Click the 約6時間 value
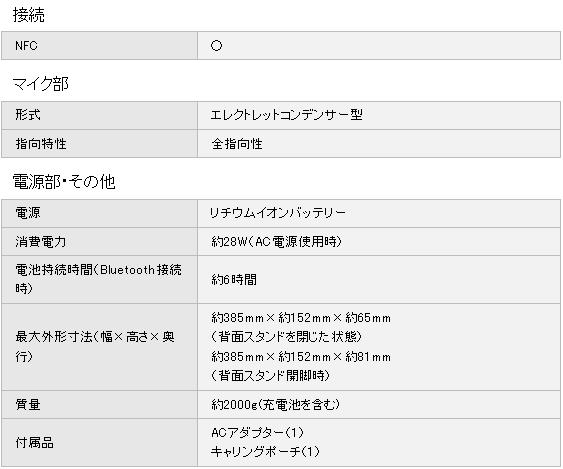563x469 pixels. (x=234, y=279)
